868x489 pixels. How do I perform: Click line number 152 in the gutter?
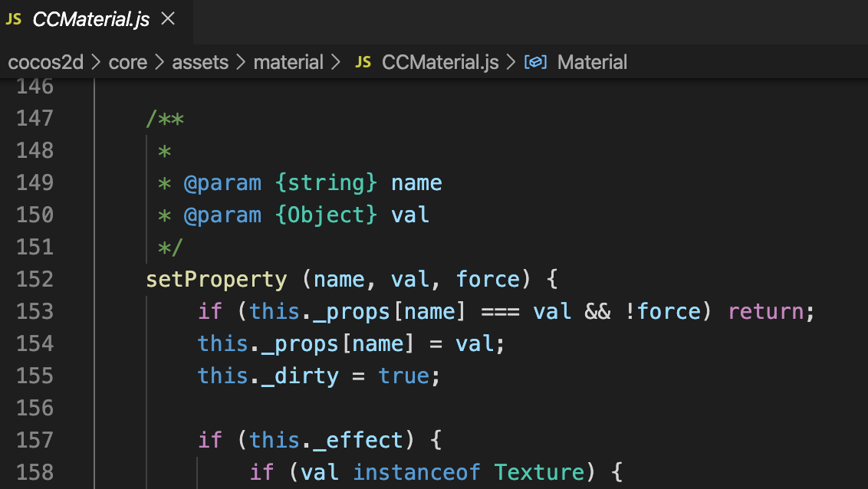point(35,279)
